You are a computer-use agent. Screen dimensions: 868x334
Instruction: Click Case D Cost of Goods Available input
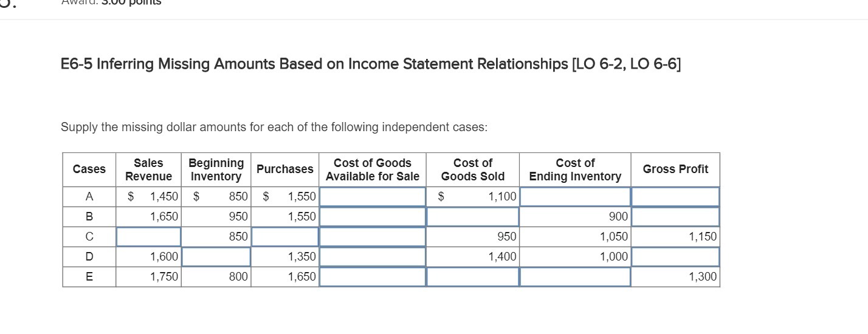tap(372, 257)
